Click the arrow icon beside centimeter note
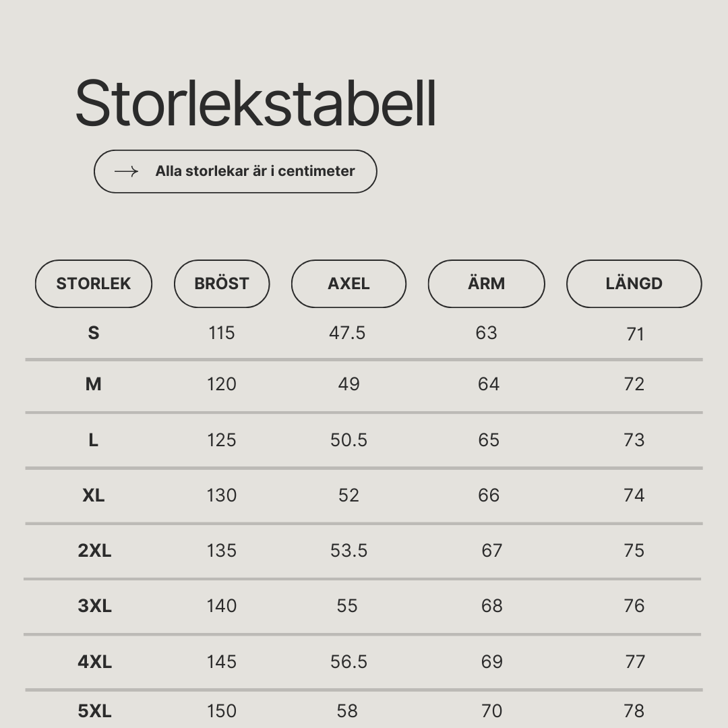The image size is (728, 728). pyautogui.click(x=126, y=171)
